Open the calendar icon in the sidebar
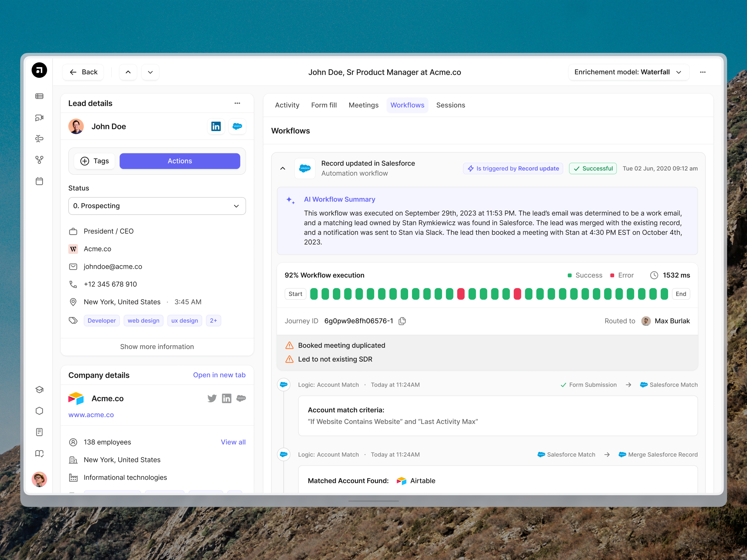The width and height of the screenshot is (747, 560). 40,181
